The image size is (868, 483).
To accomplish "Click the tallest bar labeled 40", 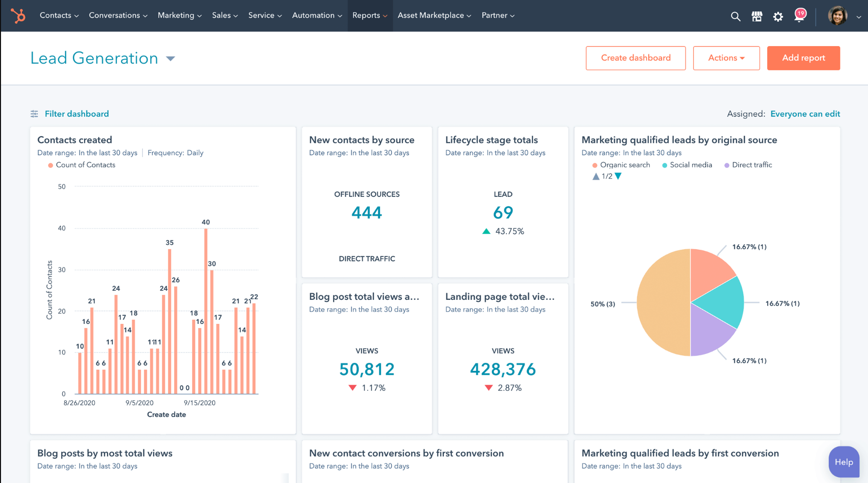I will [205, 311].
